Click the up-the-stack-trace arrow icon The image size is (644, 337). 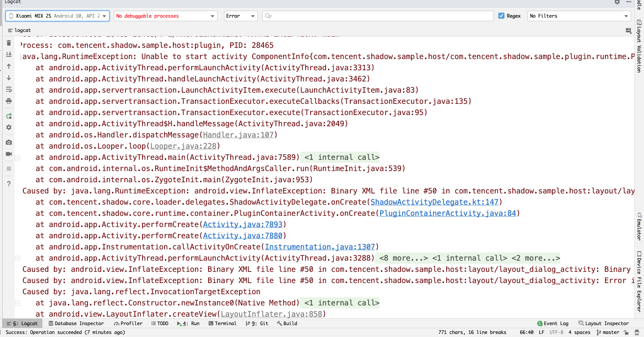click(x=9, y=67)
